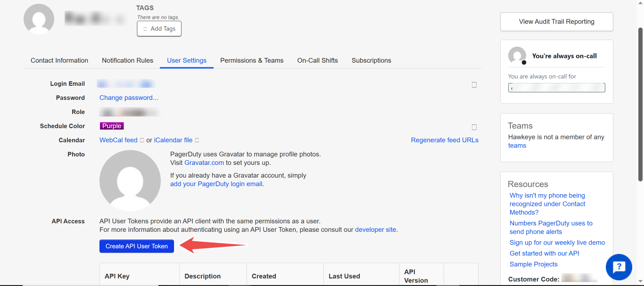Click the download icon beside iCalendar file
Viewport: 644px width, 286px height.
click(196, 139)
